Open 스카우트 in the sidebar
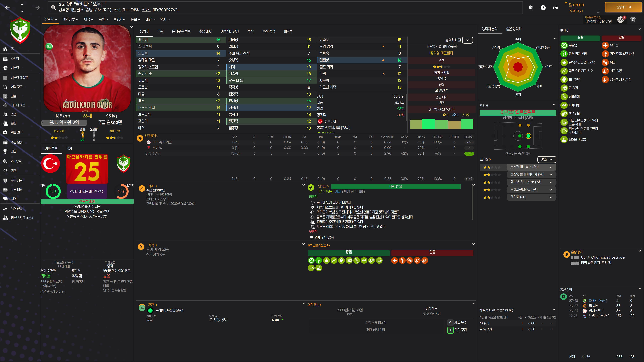Screen dimensions: 644x362 click(16, 161)
